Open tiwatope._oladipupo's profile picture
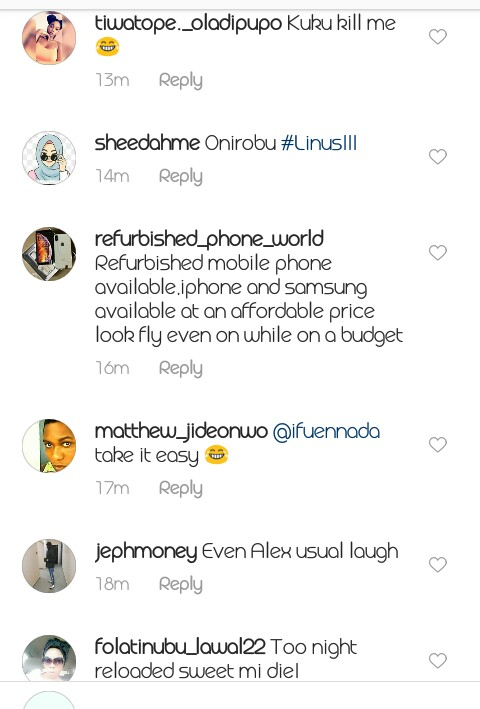 [49, 38]
